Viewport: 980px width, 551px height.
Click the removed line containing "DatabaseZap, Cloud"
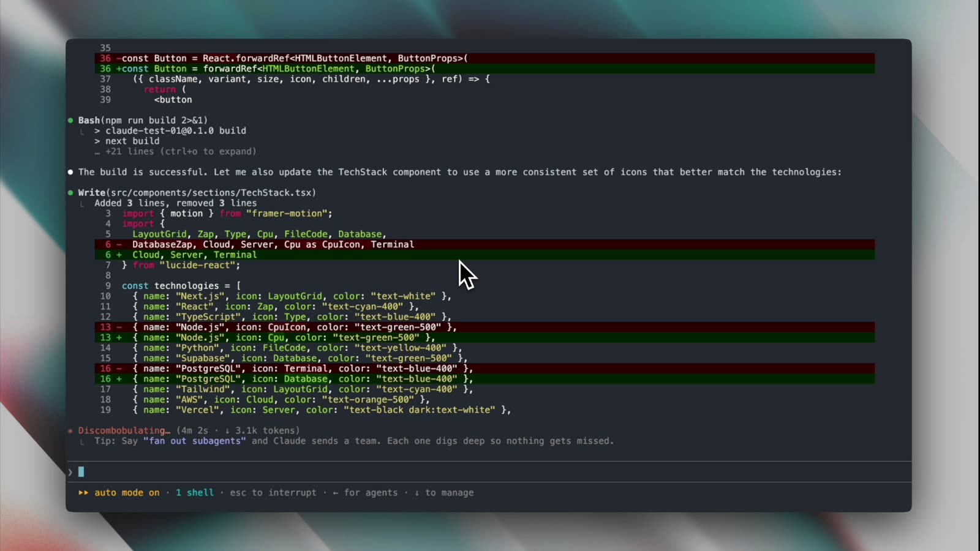pos(484,244)
